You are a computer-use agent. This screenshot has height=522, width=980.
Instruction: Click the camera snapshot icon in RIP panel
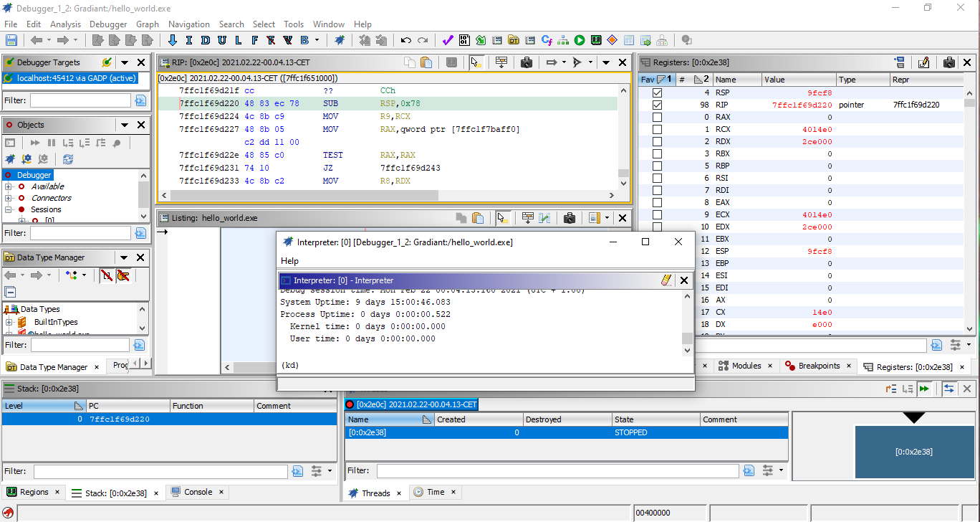coord(527,62)
